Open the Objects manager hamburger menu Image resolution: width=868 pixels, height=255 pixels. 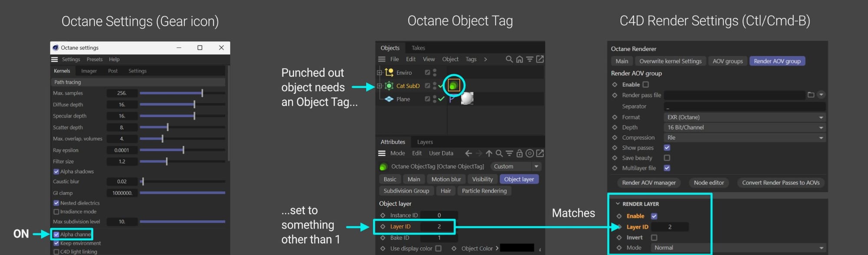pyautogui.click(x=382, y=59)
